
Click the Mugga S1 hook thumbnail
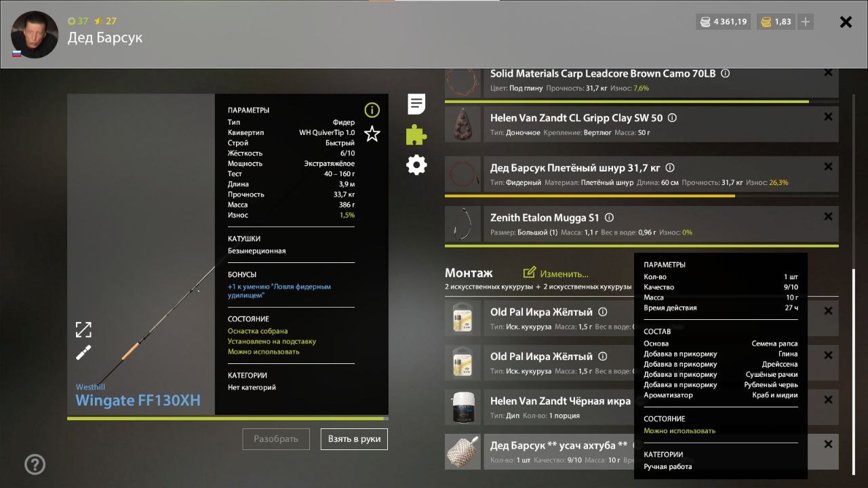(x=462, y=224)
